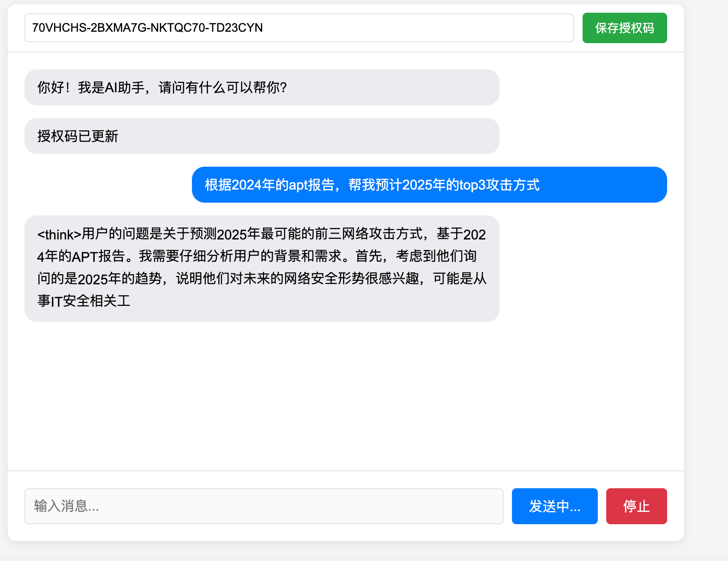Click '请问有什么可以帮你?' in the greeting bubble

tap(222, 88)
